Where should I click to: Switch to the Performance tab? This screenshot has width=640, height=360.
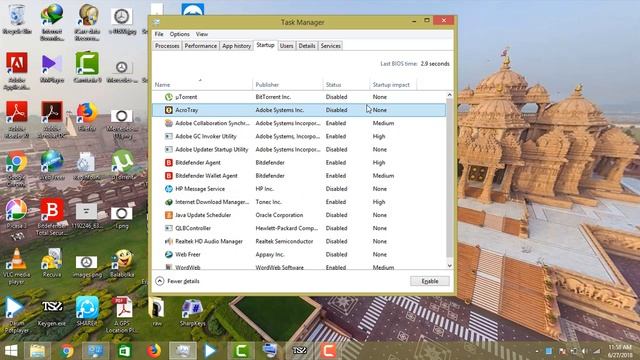click(x=201, y=46)
